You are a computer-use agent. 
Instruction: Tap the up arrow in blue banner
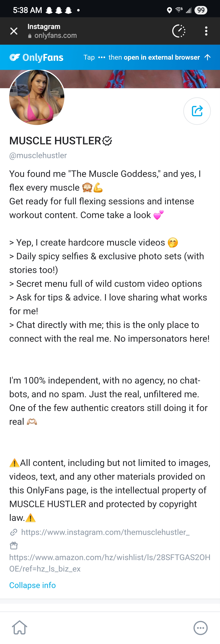point(207,57)
